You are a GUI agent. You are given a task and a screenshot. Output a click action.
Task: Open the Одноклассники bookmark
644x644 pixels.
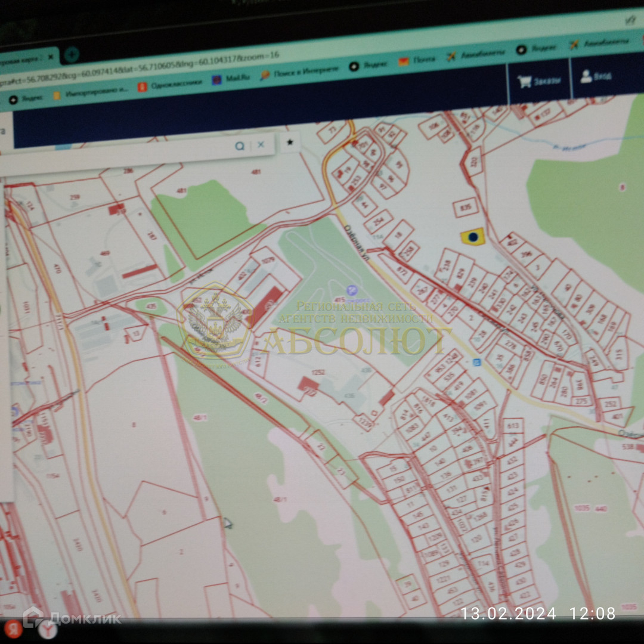[x=170, y=85]
